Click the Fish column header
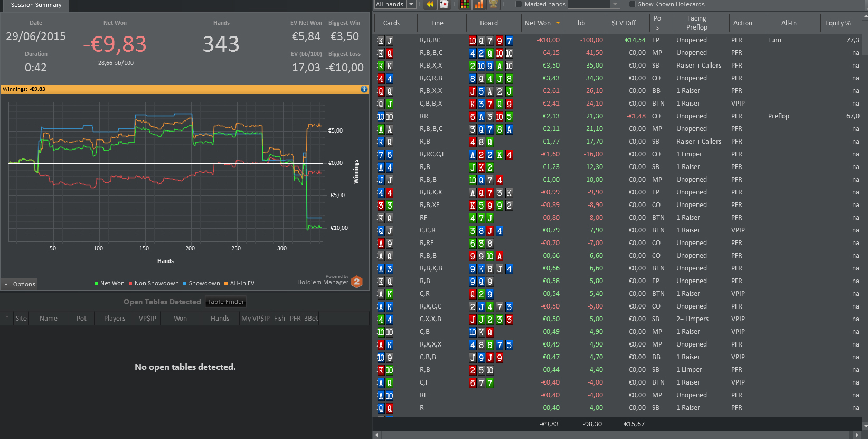868x439 pixels. (279, 319)
